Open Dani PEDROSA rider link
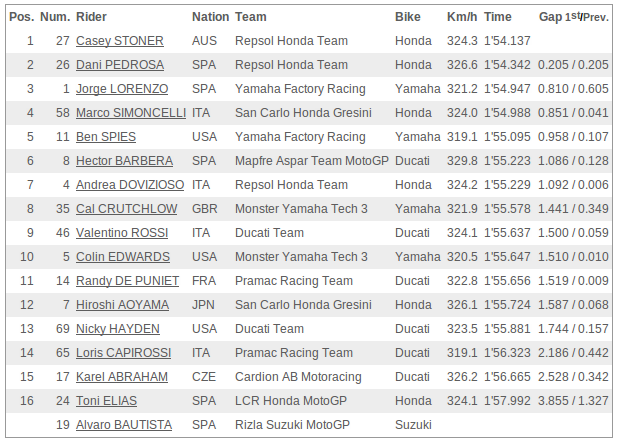Viewport: 618px width, 442px height. pos(120,65)
